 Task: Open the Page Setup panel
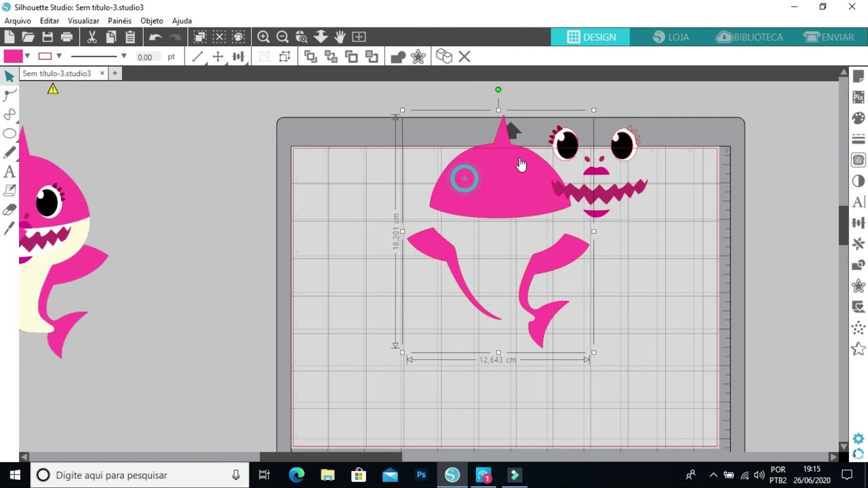coord(859,77)
